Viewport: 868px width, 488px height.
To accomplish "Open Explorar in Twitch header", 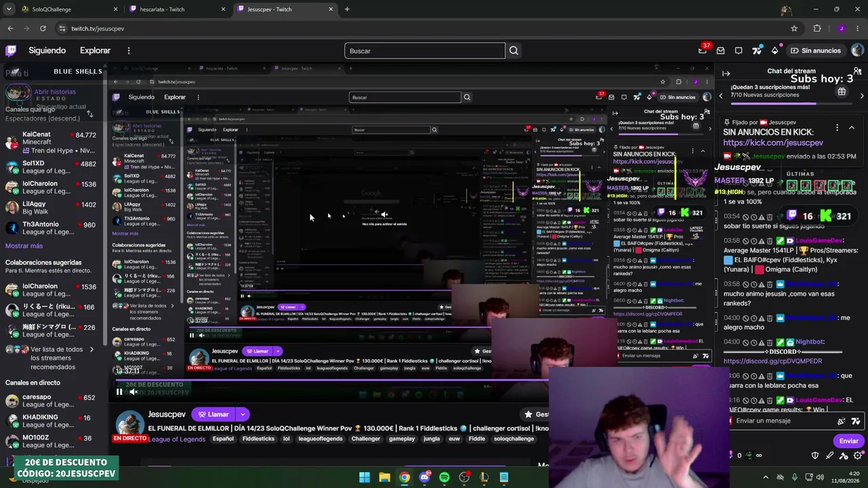I will (x=95, y=50).
